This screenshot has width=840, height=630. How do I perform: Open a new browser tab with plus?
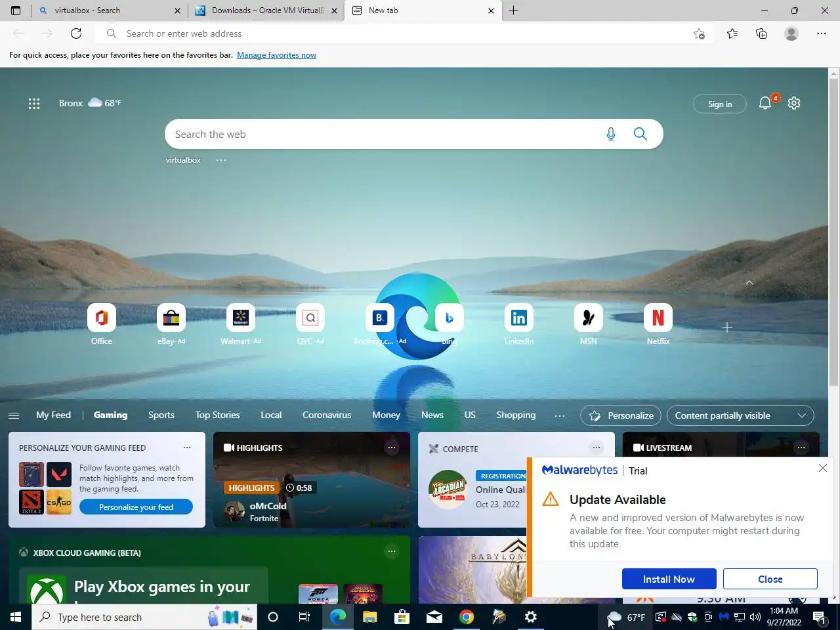513,10
